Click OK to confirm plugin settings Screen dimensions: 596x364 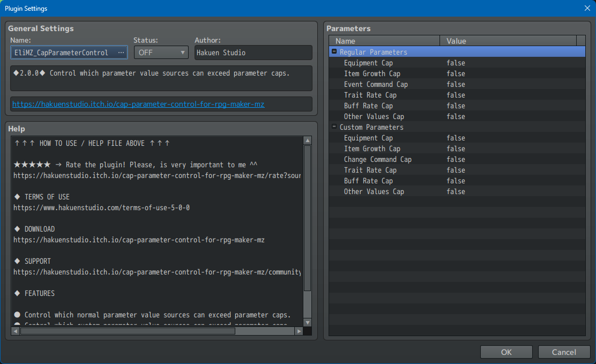click(x=506, y=352)
